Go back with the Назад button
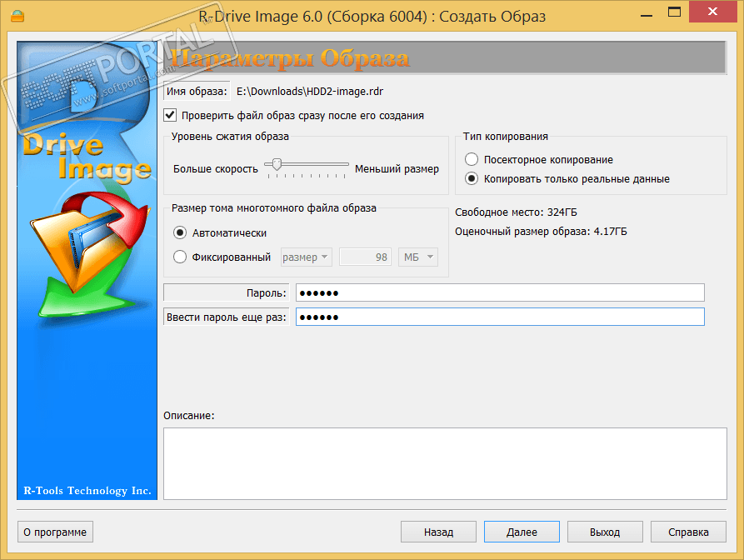This screenshot has height=560, width=744. click(438, 532)
